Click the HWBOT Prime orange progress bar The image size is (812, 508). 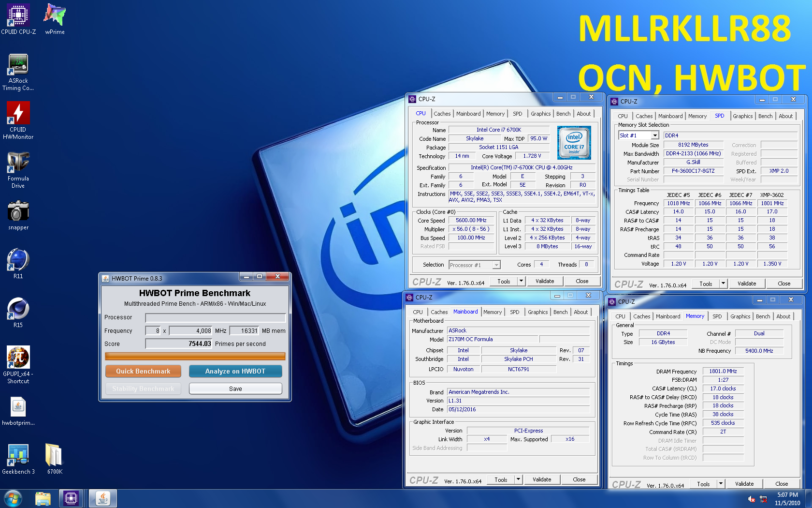click(x=195, y=356)
